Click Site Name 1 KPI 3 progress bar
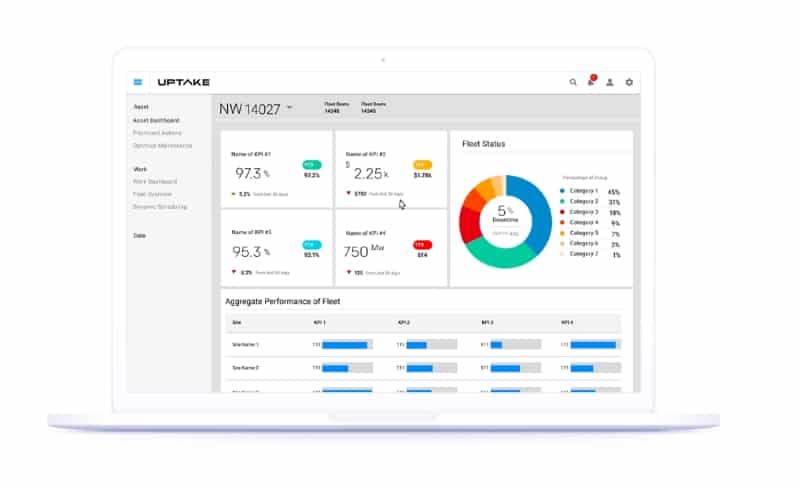The height and width of the screenshot is (489, 800). pos(516,345)
